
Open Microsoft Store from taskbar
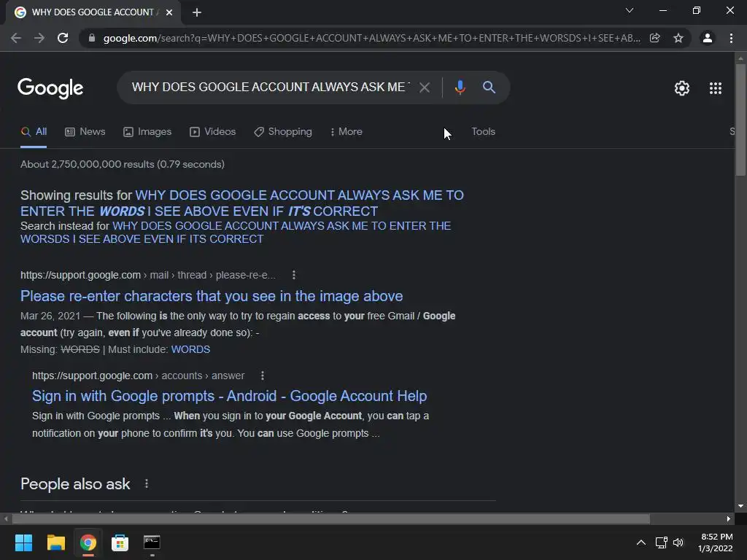coord(120,542)
